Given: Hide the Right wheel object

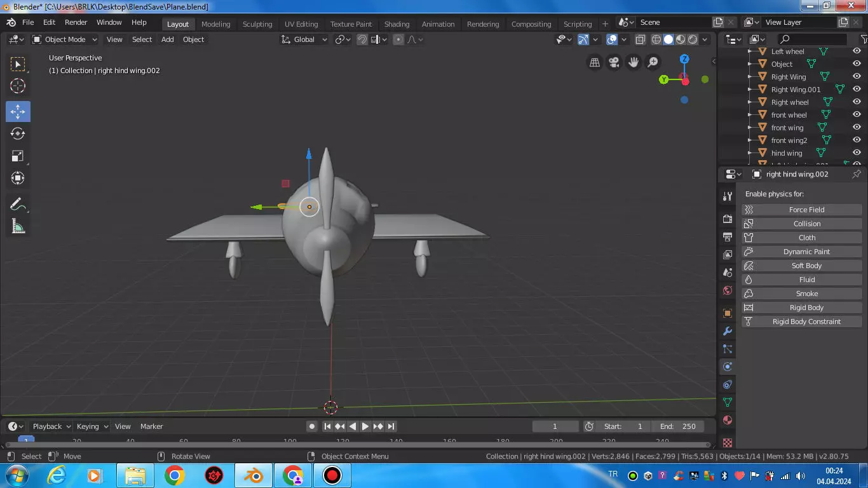Looking at the screenshot, I should pos(857,102).
